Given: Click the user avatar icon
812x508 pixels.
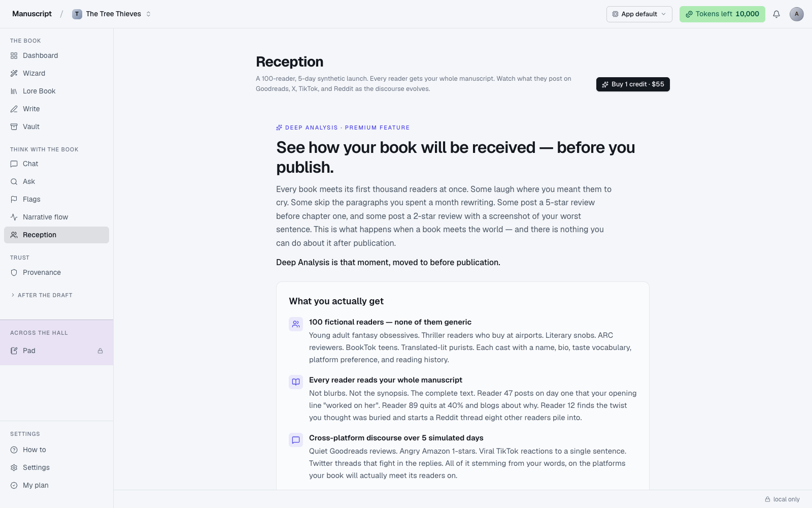Looking at the screenshot, I should click(797, 14).
